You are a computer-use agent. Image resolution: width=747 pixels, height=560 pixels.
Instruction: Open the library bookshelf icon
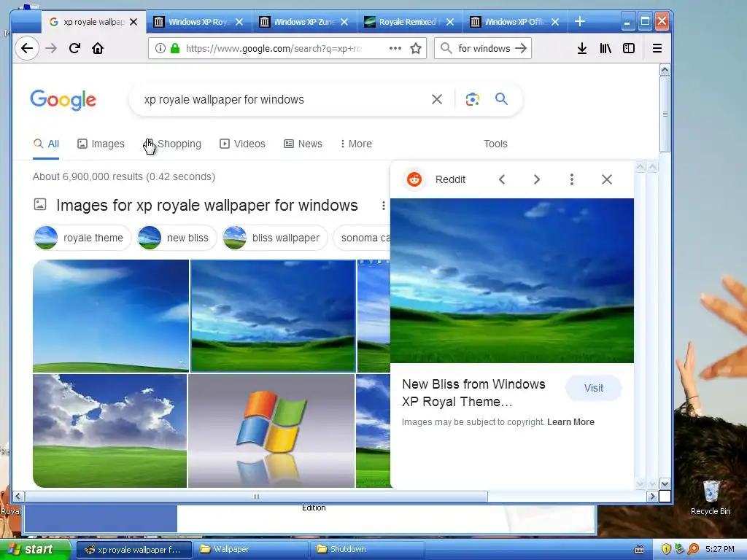click(605, 48)
